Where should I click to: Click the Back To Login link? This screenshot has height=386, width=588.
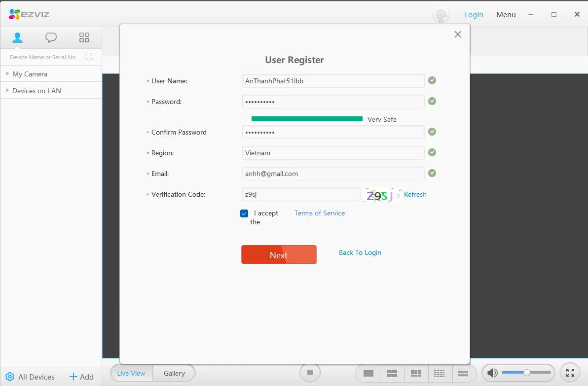[360, 252]
